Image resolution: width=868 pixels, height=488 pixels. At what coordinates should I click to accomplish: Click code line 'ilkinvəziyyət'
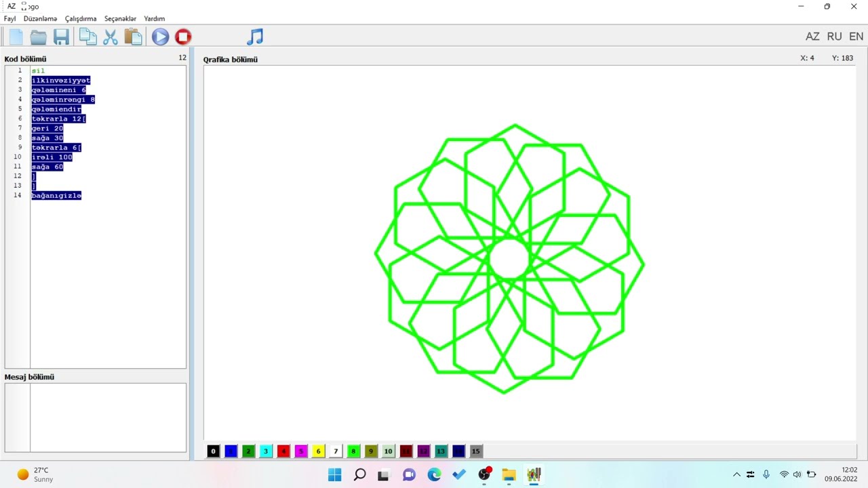click(60, 80)
